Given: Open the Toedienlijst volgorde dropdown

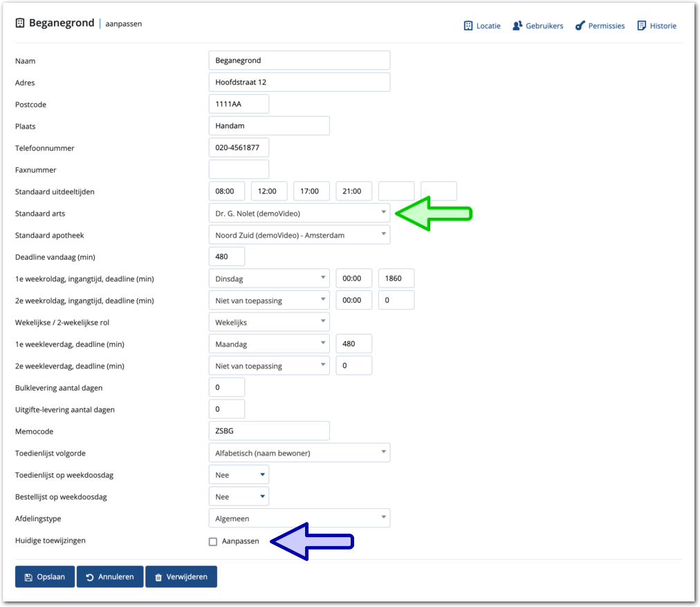Looking at the screenshot, I should point(299,454).
